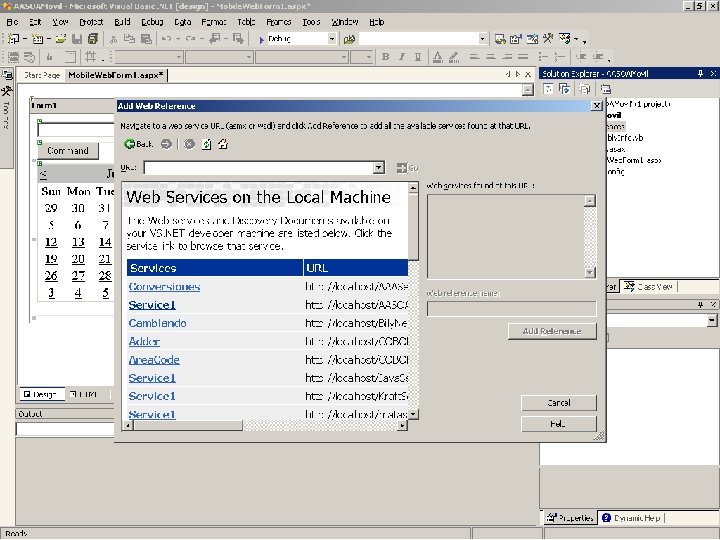
Task: Switch to the HTML view tab
Action: (84, 394)
